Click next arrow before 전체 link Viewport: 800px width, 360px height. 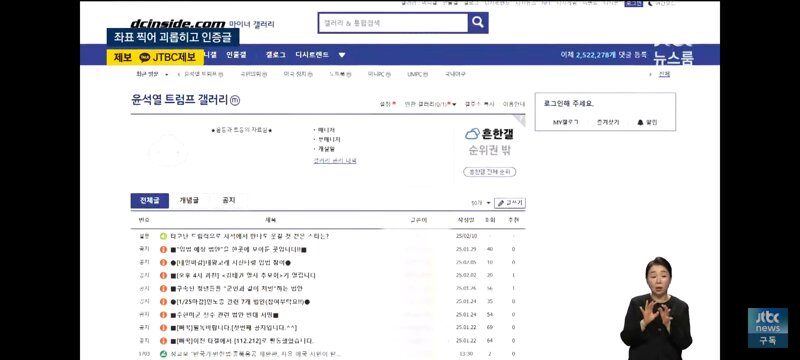pyautogui.click(x=651, y=74)
